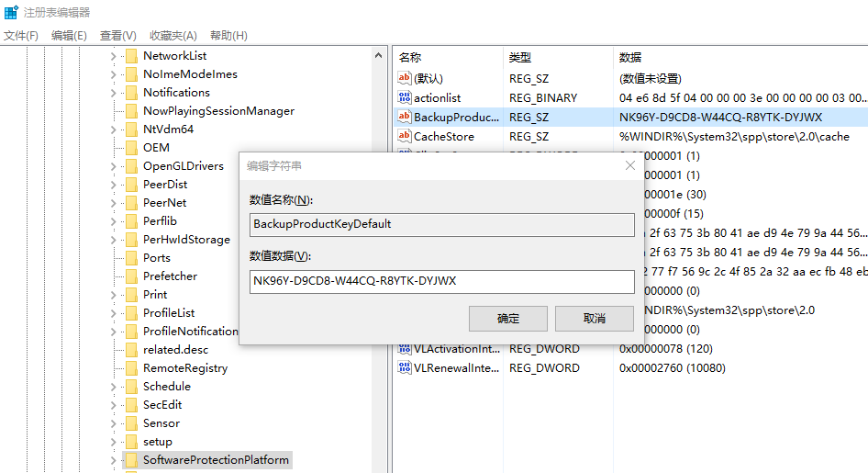Click data cell 0x00000078 (120)

[666, 349]
